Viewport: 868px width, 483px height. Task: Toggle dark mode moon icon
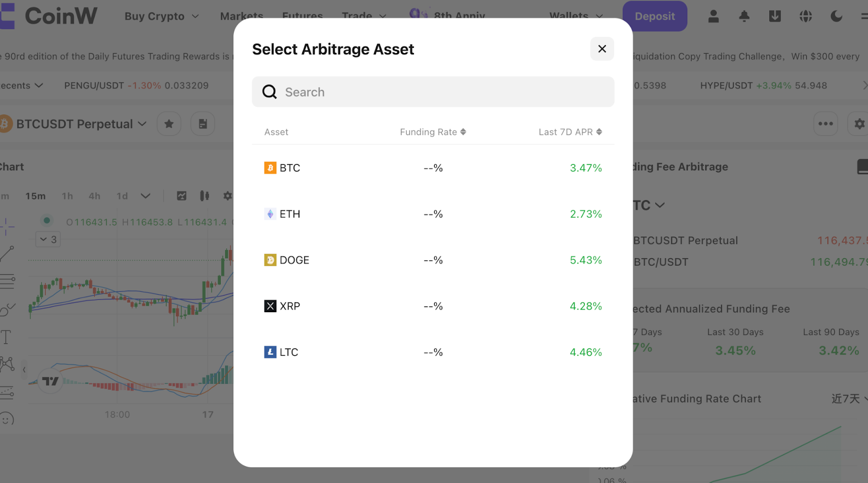coord(837,16)
